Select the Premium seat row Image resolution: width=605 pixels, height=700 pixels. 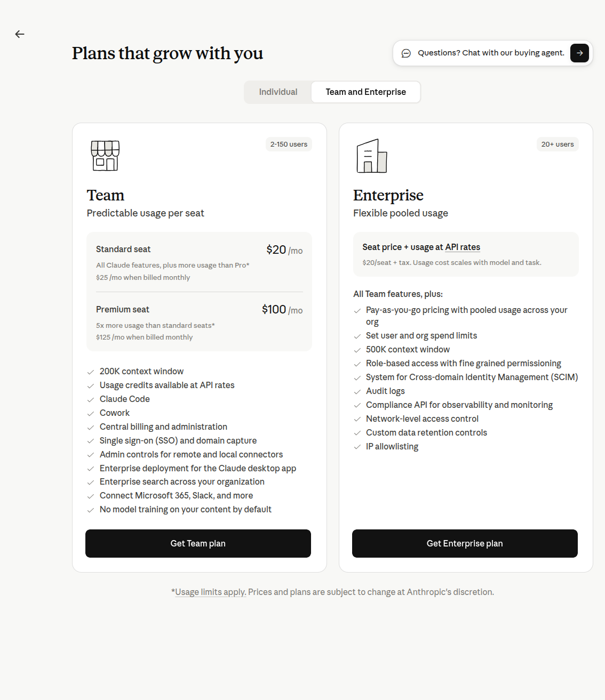point(199,323)
